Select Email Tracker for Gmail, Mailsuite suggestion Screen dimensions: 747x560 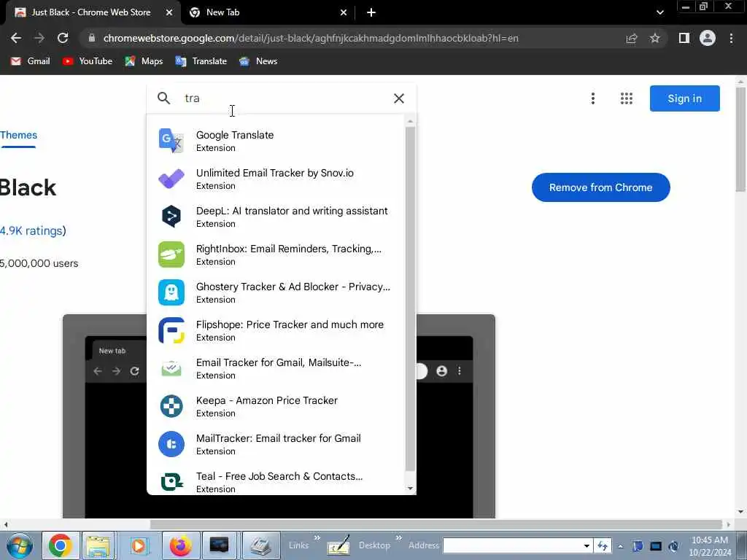coord(276,368)
